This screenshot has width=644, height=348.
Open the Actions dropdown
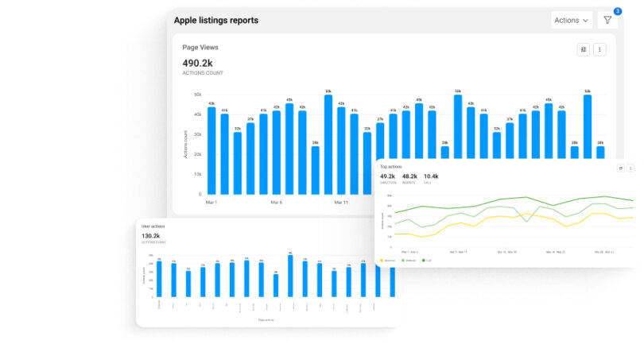(x=572, y=20)
